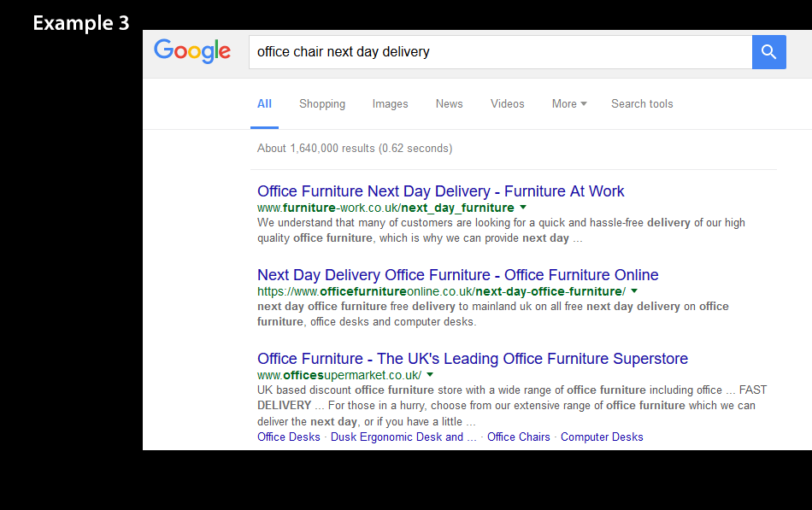Switch to the Shopping tab
This screenshot has height=510, width=812.
322,104
